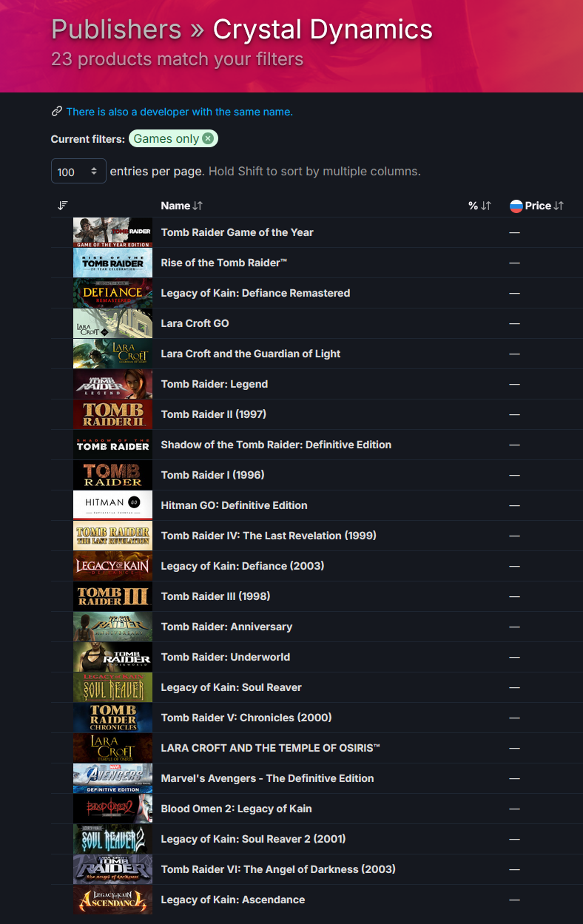Open Defiance Remastered game thumbnail

112,293
